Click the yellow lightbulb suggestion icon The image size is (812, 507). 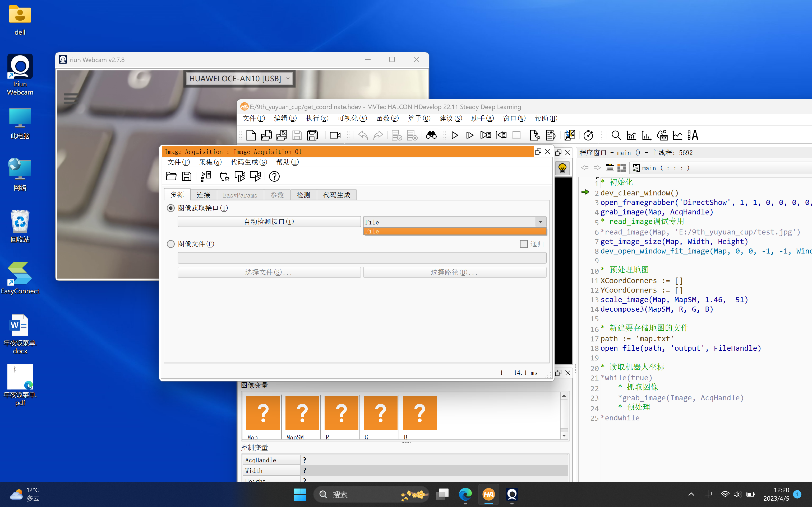pyautogui.click(x=562, y=168)
